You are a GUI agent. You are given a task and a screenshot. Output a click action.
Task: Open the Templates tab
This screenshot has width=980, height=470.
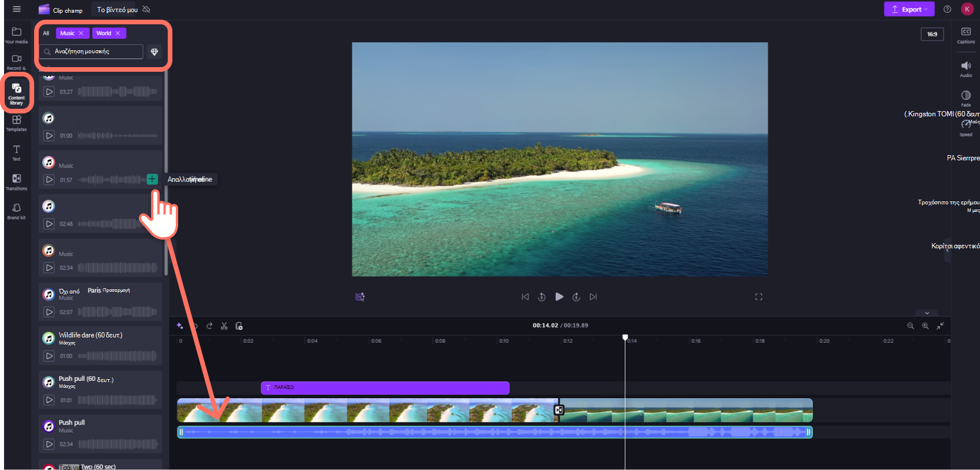(x=17, y=123)
